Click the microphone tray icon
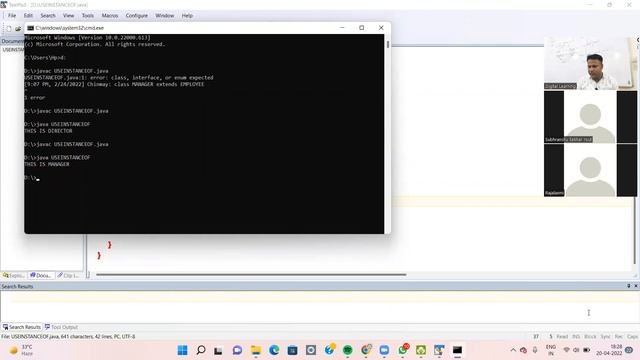The image size is (640, 360). [x=535, y=350]
